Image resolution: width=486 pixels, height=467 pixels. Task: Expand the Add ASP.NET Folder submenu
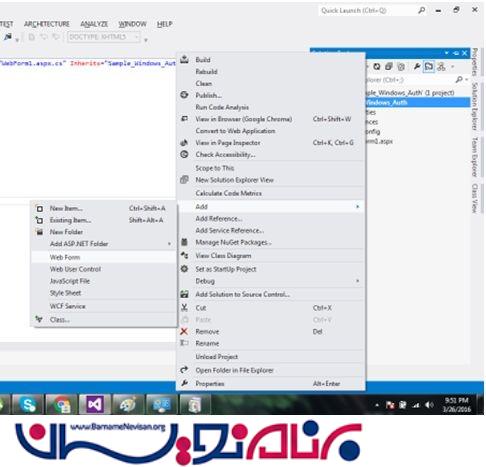[104, 244]
